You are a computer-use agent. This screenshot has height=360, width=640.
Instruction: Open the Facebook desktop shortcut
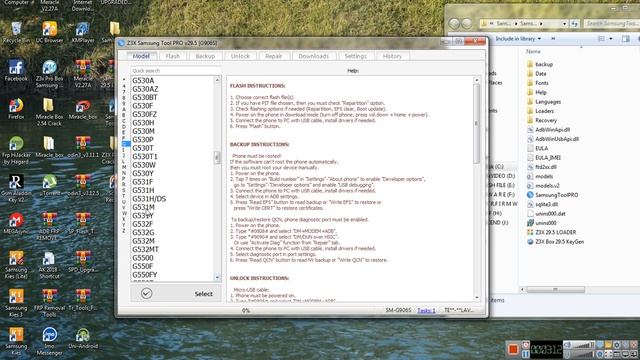16,70
